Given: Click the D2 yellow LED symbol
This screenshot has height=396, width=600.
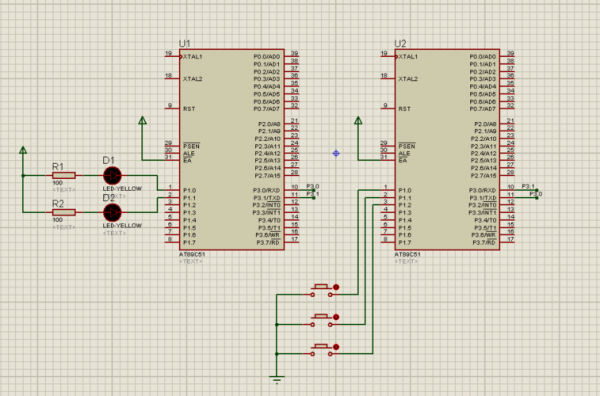Looking at the screenshot, I should point(112,212).
